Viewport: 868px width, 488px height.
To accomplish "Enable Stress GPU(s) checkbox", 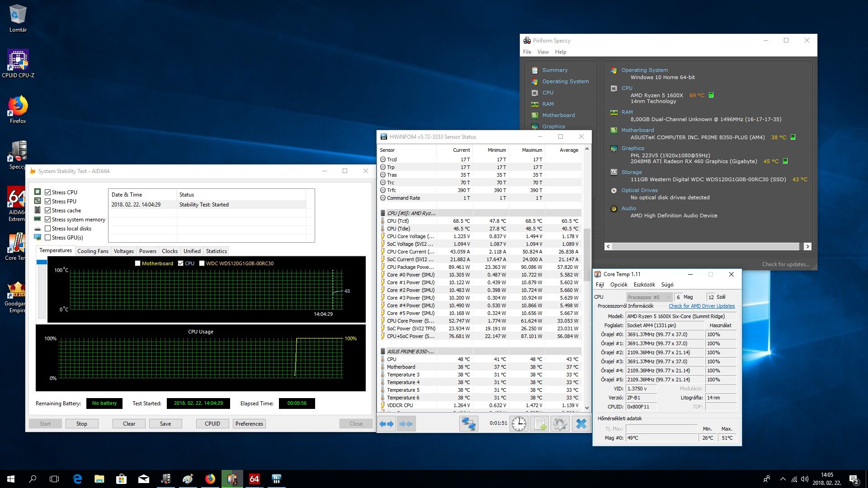I will [x=47, y=238].
